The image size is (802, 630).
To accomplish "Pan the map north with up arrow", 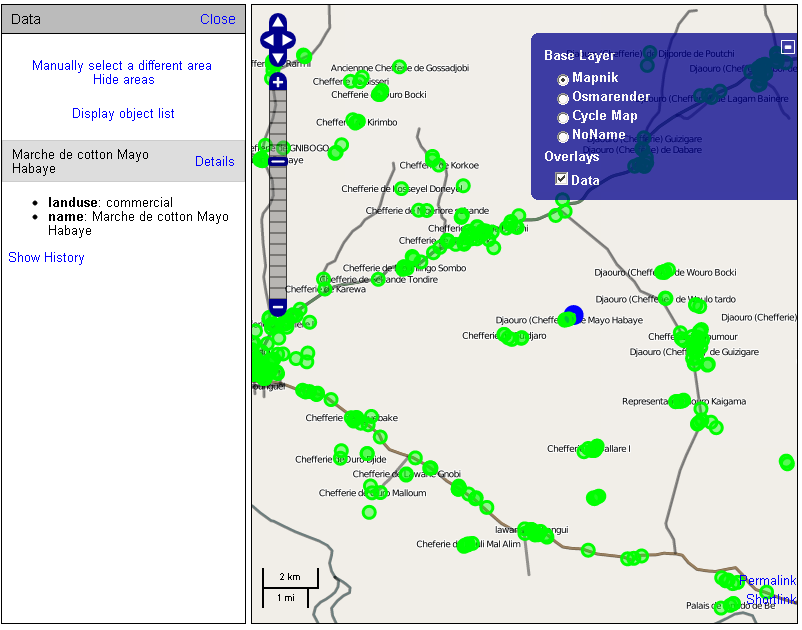I will pos(278,24).
